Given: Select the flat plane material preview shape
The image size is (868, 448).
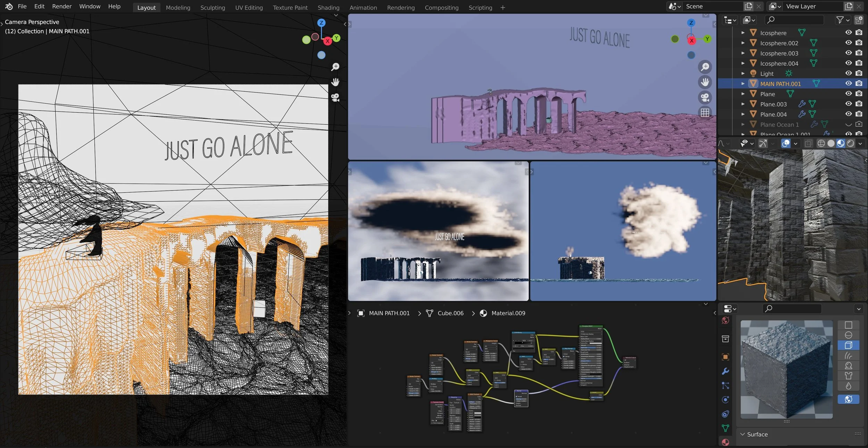Looking at the screenshot, I should (848, 325).
